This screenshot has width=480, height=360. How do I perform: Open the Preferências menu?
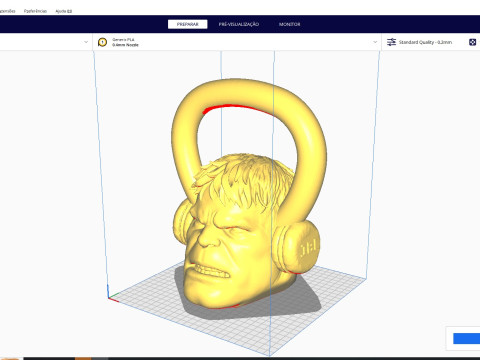tap(35, 11)
